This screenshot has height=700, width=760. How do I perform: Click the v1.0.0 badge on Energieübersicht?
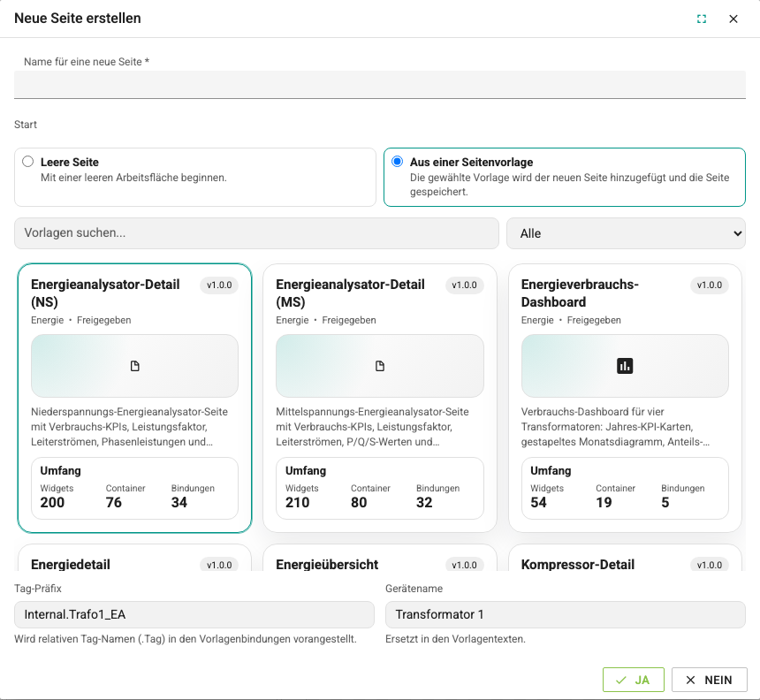[x=464, y=565]
